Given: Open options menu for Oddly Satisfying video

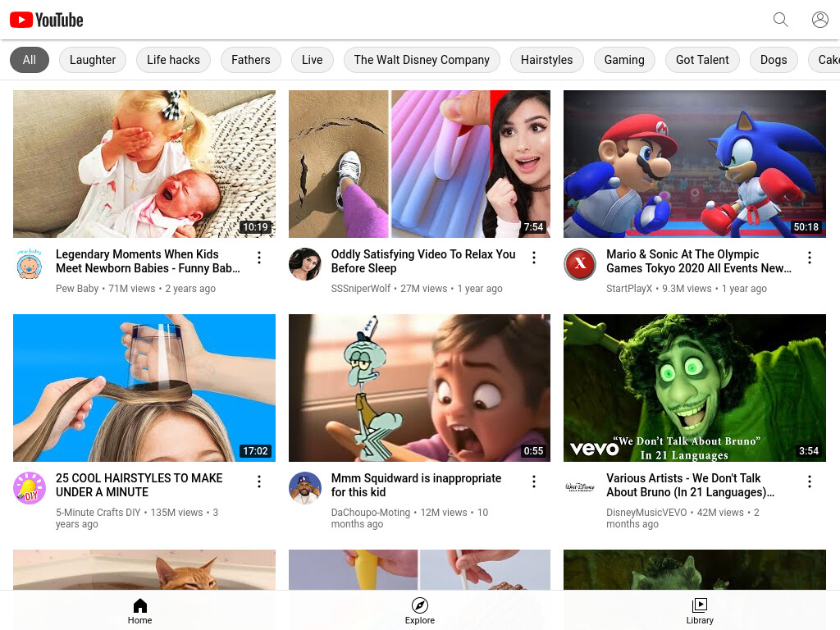Looking at the screenshot, I should click(x=534, y=258).
